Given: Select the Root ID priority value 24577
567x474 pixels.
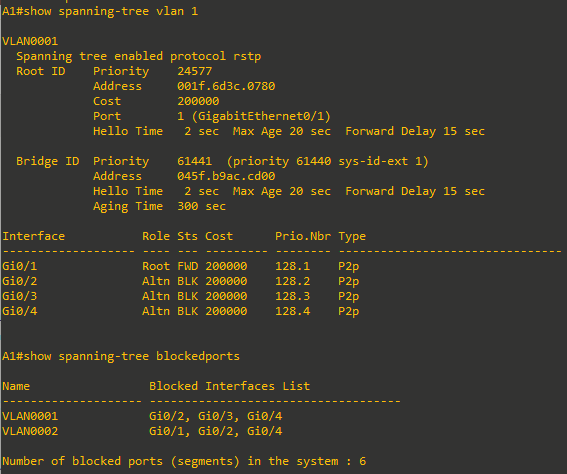Looking at the screenshot, I should [x=195, y=71].
